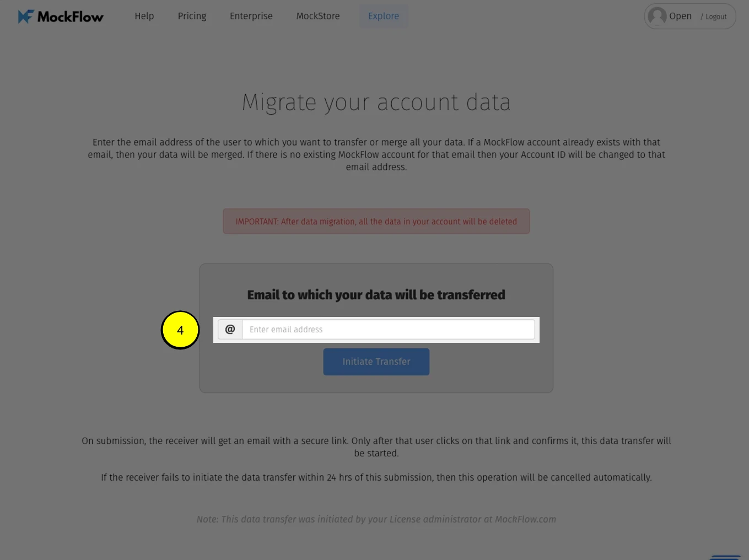Click the italic License administrator note
The height and width of the screenshot is (560, 749).
(376, 519)
